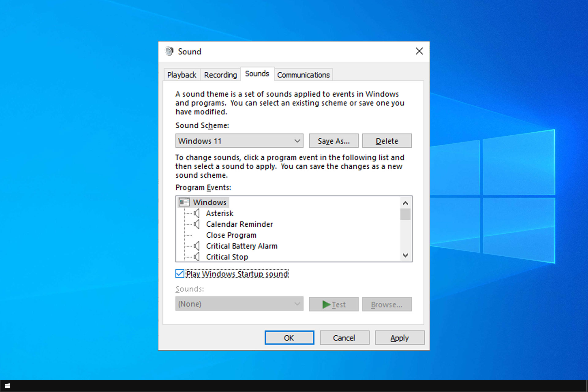The width and height of the screenshot is (588, 392).
Task: Click the Cancel button
Action: coord(344,338)
